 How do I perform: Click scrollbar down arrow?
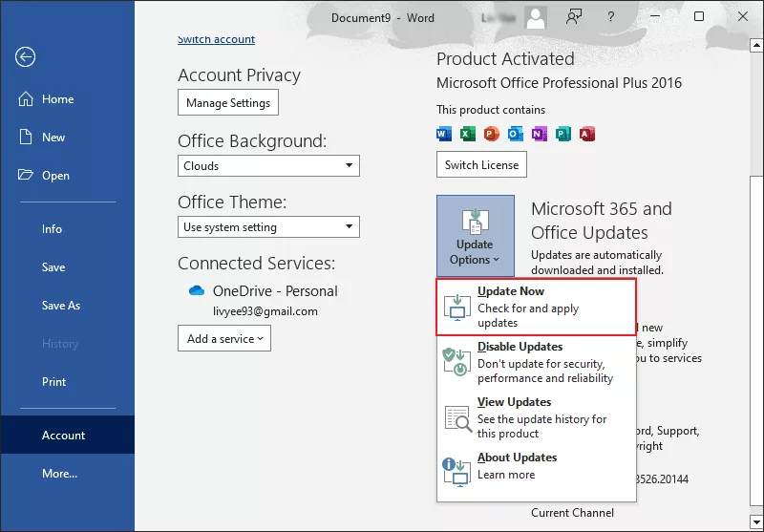[756, 522]
